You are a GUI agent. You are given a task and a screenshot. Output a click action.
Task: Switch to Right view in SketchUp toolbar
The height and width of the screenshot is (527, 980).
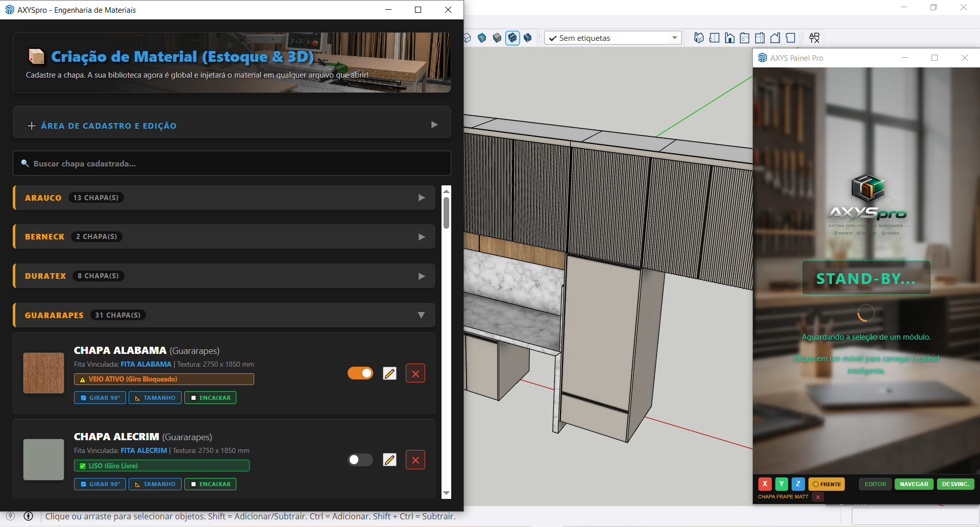745,38
